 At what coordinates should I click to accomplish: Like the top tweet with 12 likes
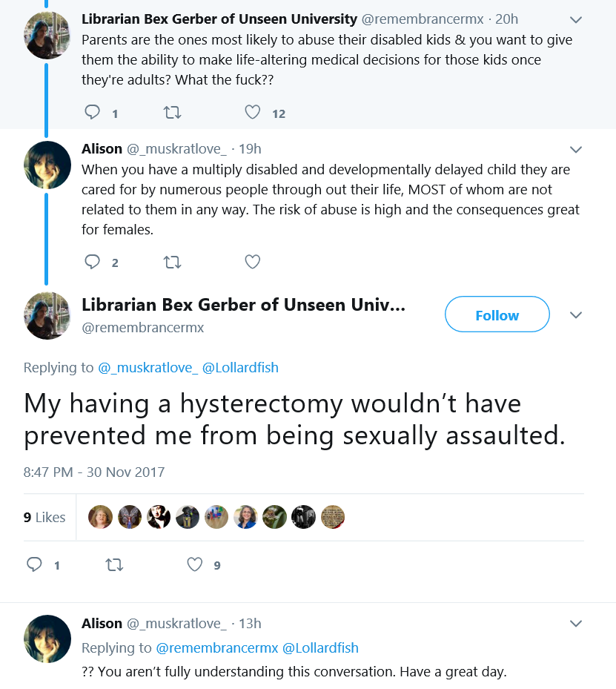(x=253, y=113)
